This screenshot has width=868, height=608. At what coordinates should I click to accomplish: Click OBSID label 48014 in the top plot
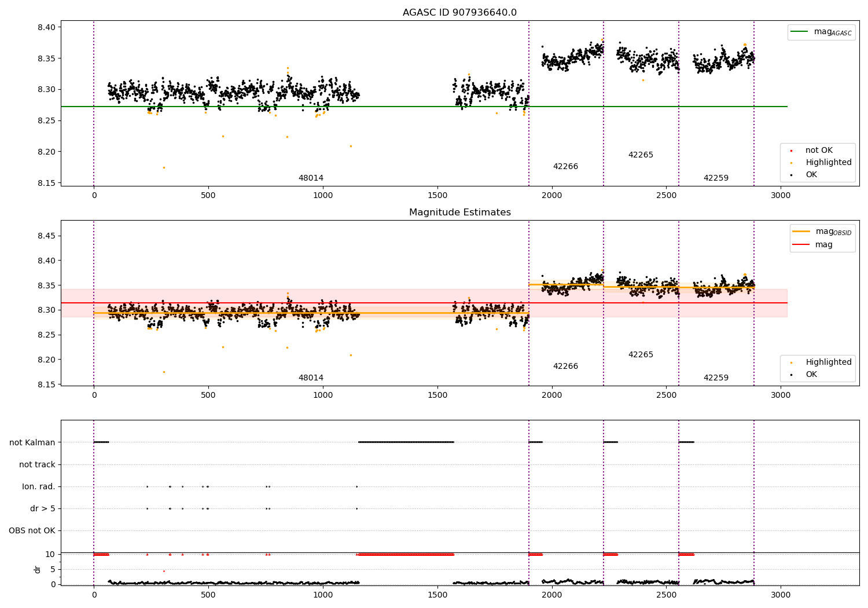tap(311, 178)
